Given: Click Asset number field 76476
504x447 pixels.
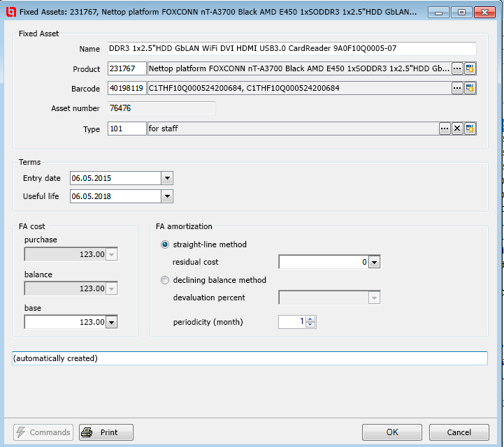Looking at the screenshot, I should pyautogui.click(x=161, y=108).
